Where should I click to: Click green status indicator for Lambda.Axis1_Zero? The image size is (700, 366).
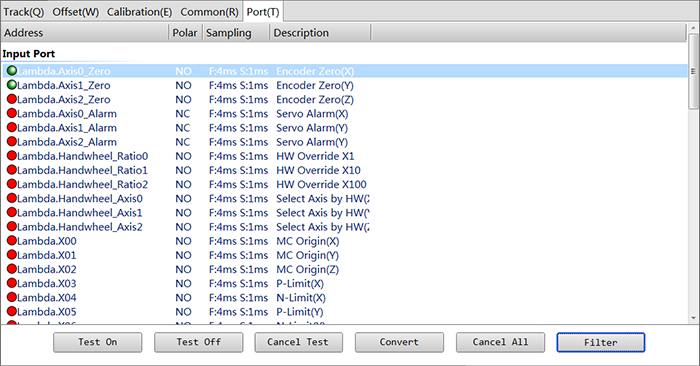coord(12,85)
